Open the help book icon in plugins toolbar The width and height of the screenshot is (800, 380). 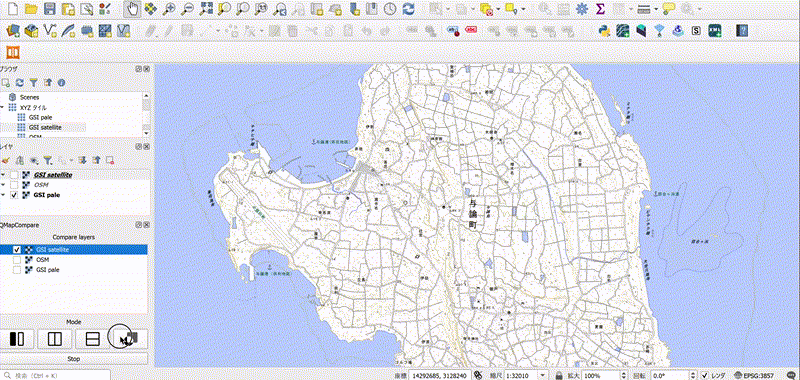tap(742, 31)
